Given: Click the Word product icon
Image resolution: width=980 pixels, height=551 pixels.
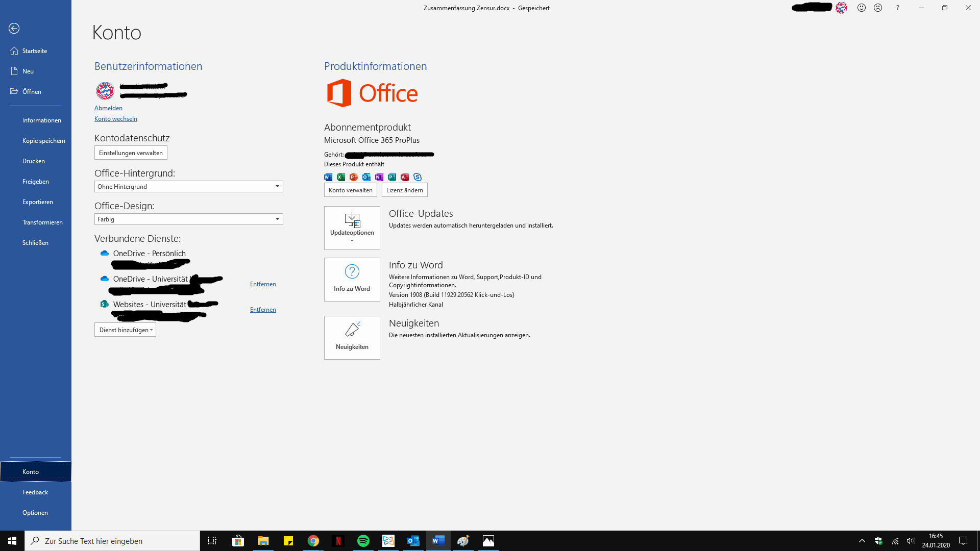Looking at the screenshot, I should (328, 177).
